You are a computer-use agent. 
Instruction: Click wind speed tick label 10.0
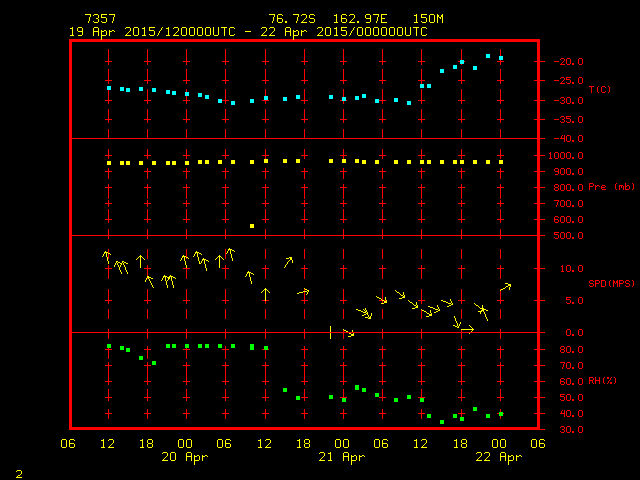point(571,269)
